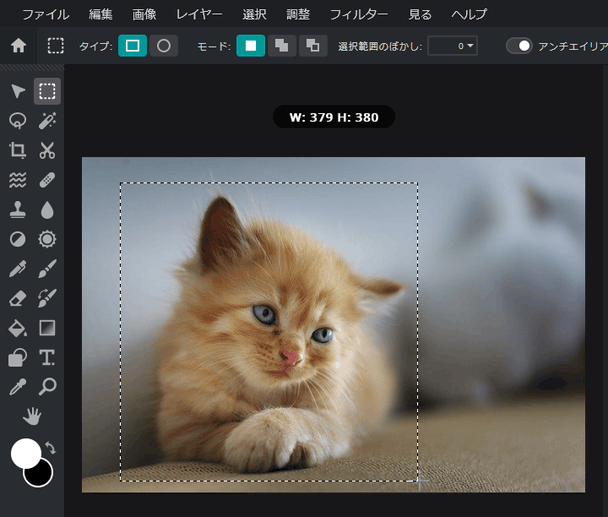Open the フィルター menu

click(x=359, y=14)
